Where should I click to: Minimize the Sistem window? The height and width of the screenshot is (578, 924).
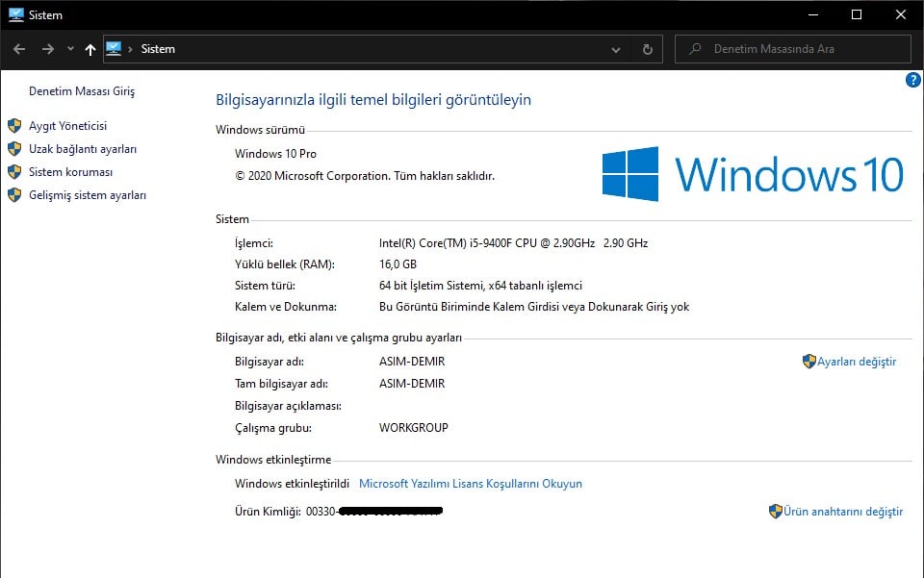813,14
